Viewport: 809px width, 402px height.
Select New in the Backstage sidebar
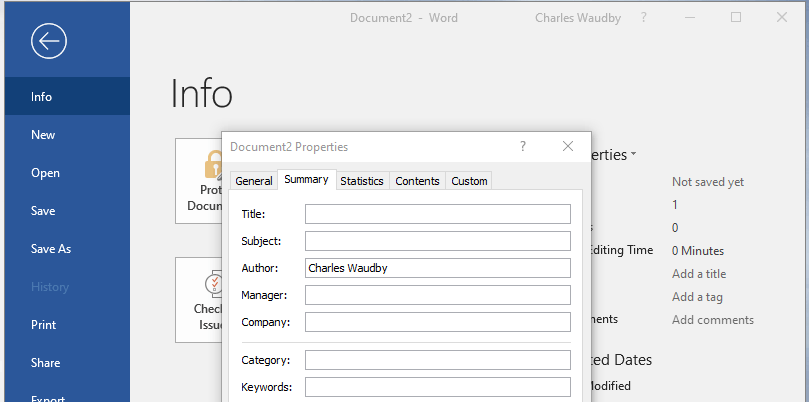pyautogui.click(x=68, y=135)
